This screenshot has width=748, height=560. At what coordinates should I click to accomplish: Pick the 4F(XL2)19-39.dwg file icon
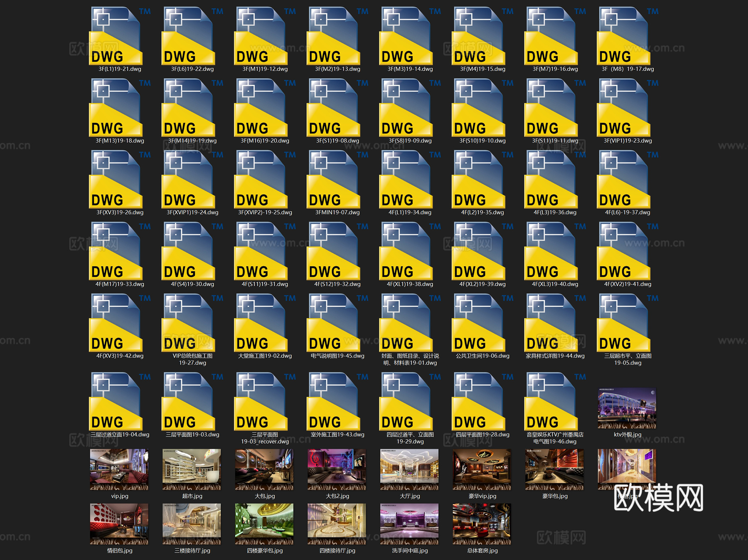coord(478,251)
